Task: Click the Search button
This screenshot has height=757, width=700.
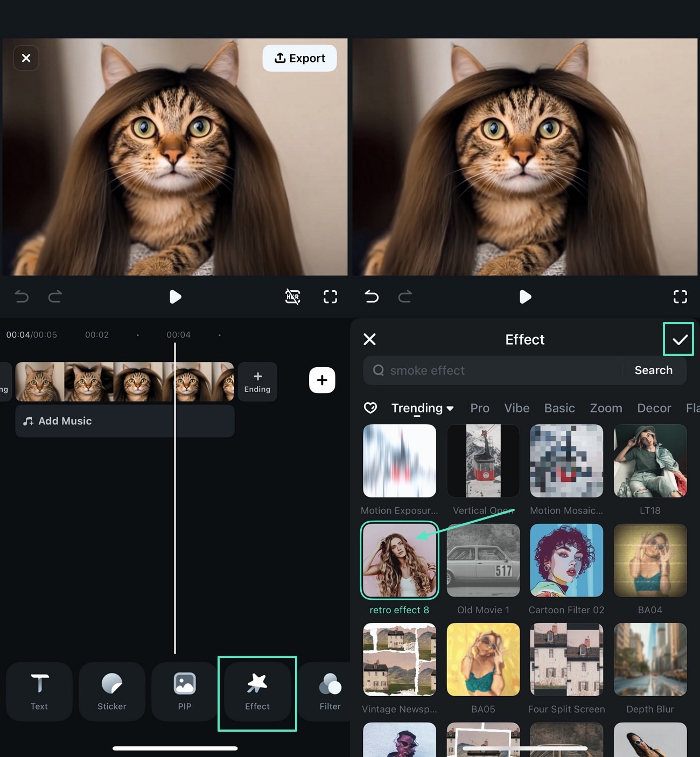Action: tap(653, 370)
